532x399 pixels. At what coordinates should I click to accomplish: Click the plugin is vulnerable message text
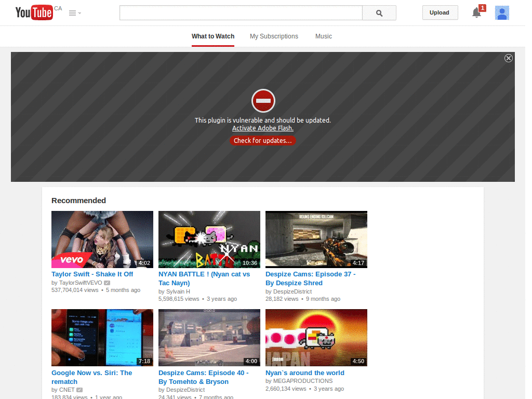pos(262,121)
